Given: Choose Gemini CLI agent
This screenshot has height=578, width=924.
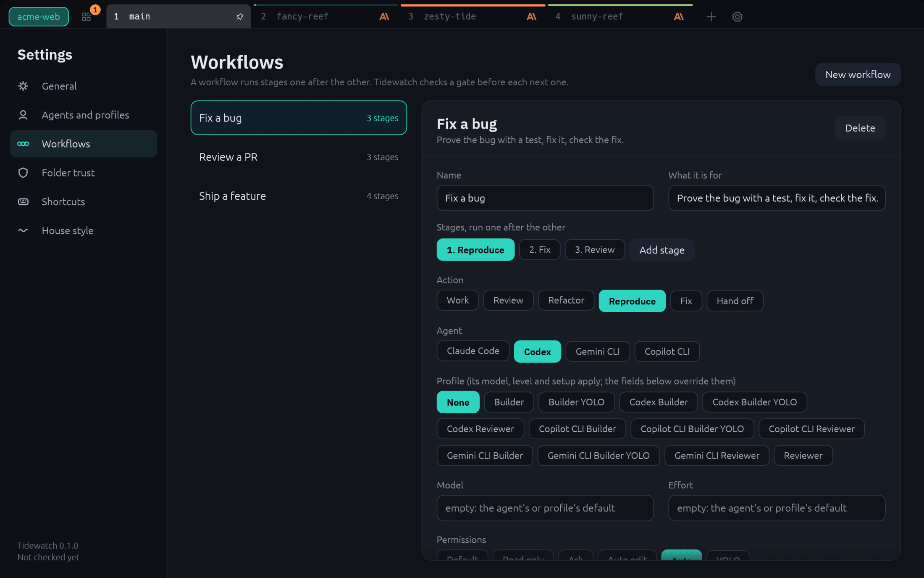Looking at the screenshot, I should tap(597, 351).
